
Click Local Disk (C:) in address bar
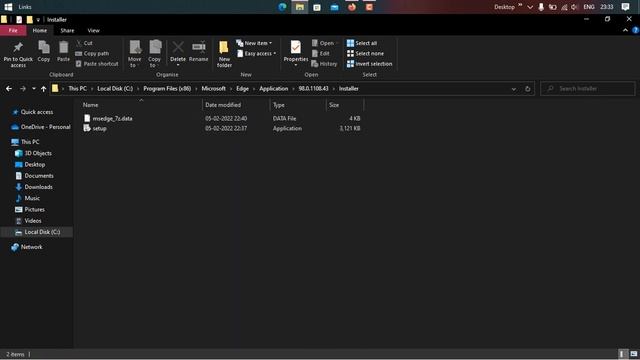tap(115, 89)
